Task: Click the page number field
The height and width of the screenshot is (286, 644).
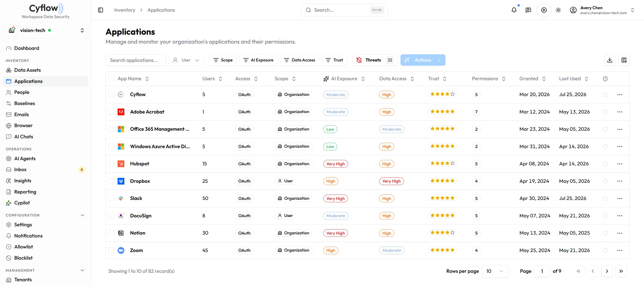Action: (542, 271)
